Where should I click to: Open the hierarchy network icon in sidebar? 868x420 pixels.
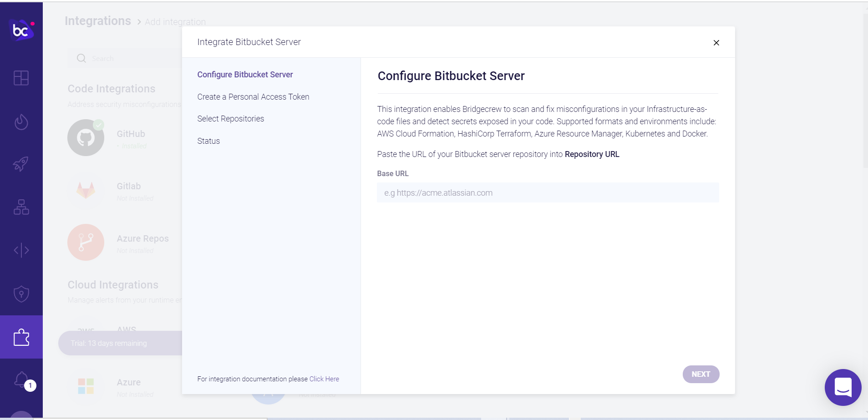point(21,207)
